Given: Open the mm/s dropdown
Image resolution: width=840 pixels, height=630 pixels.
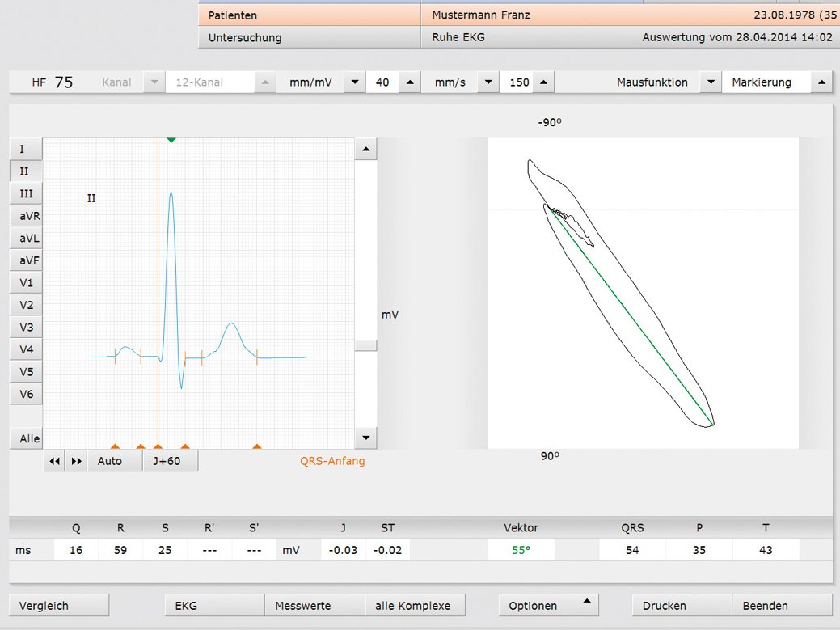Looking at the screenshot, I should pos(488,82).
